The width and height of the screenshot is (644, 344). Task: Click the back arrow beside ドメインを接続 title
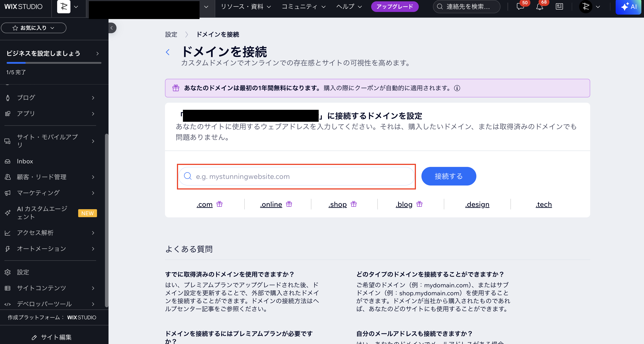[x=168, y=52]
